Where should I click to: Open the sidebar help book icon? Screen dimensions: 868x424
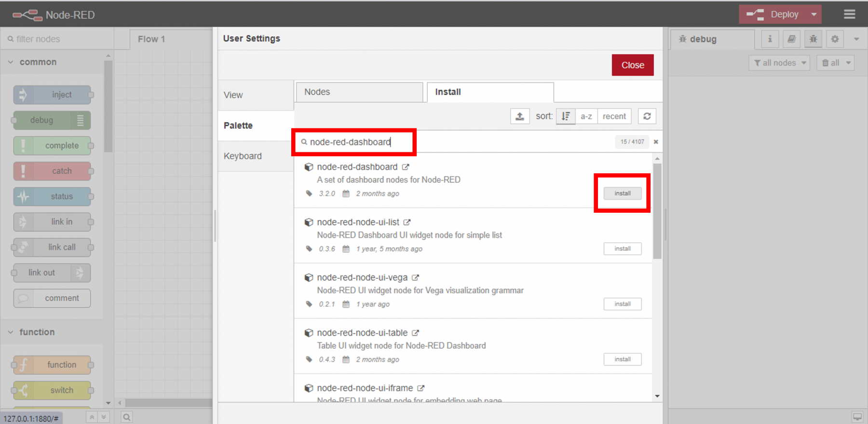pos(791,39)
